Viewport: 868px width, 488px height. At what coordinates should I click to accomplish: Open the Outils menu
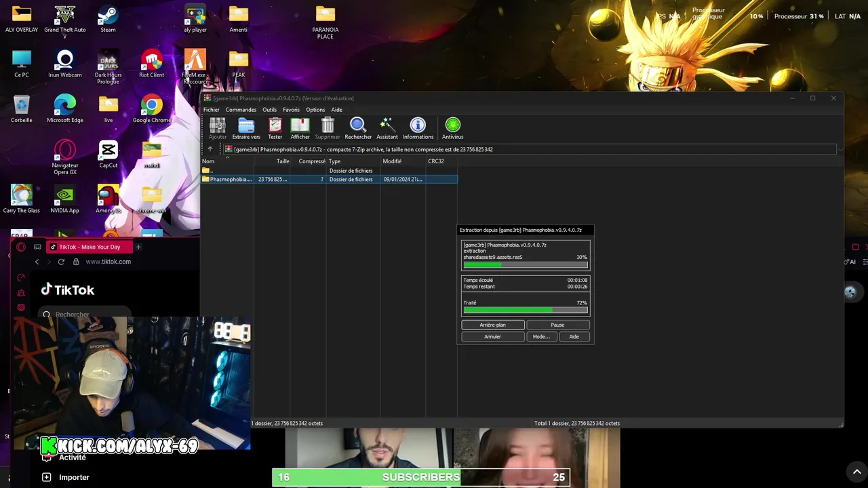point(269,110)
